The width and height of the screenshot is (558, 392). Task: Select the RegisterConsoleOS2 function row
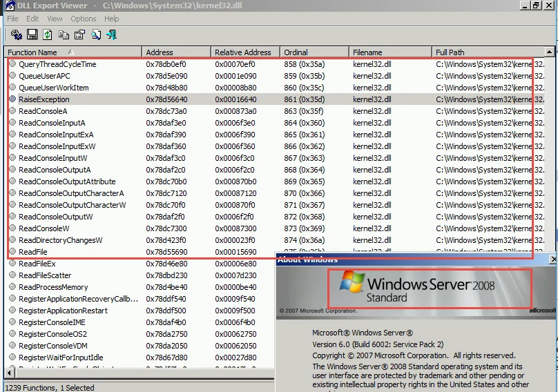click(141, 334)
